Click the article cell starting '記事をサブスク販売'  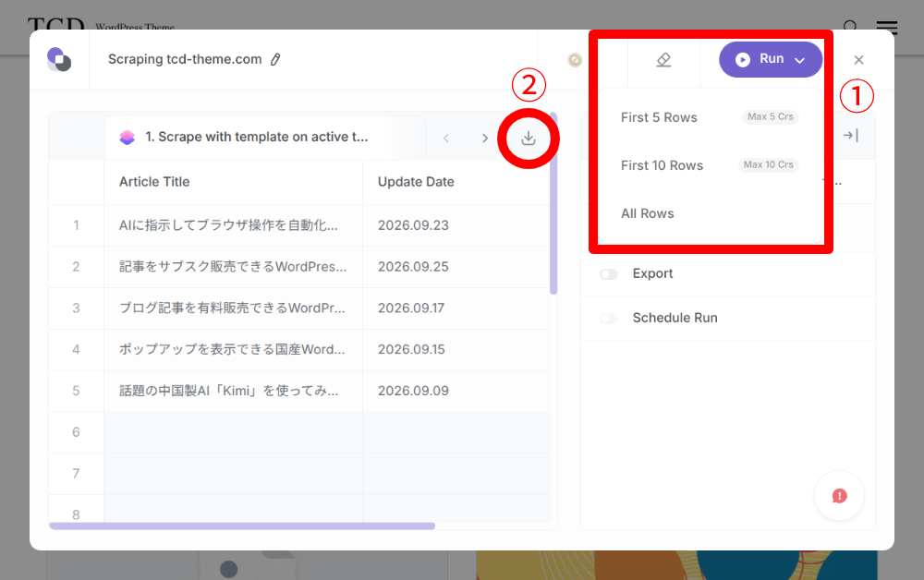(234, 267)
